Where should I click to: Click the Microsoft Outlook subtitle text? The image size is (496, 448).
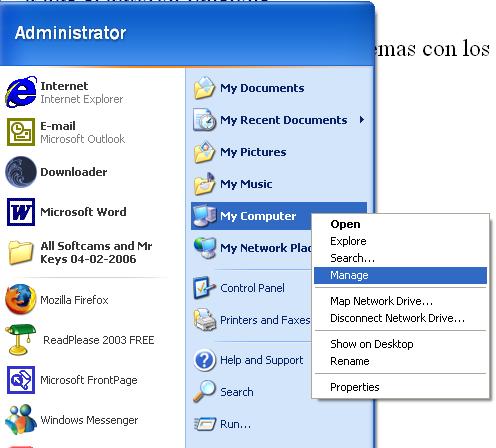(x=83, y=139)
